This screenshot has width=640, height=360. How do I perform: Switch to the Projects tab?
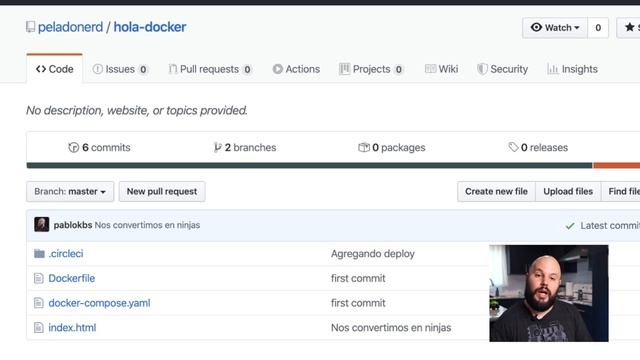(x=371, y=69)
